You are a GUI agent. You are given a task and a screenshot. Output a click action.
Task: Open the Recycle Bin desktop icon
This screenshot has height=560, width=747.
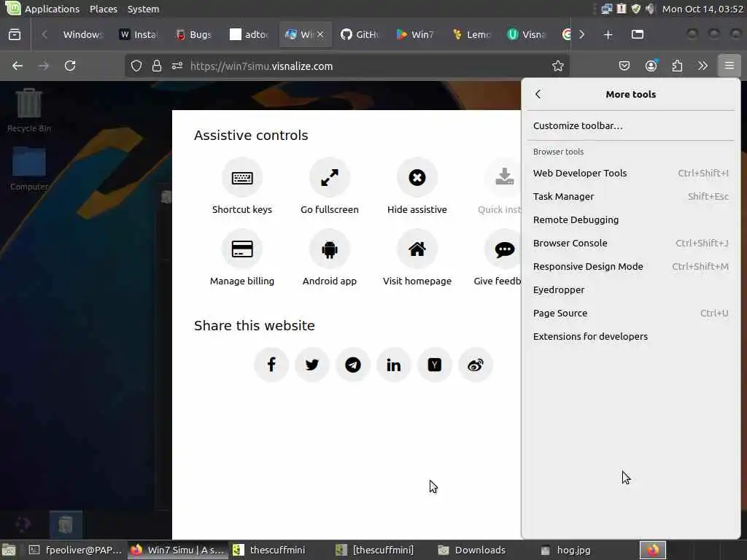pyautogui.click(x=29, y=111)
